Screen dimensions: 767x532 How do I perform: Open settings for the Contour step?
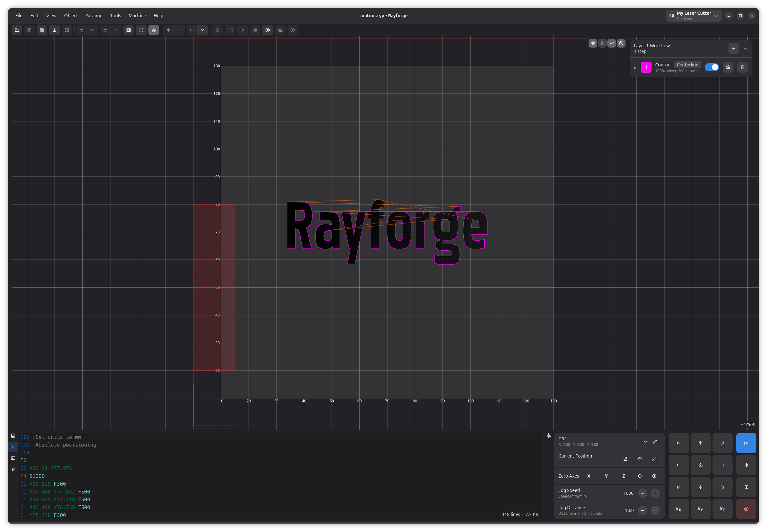(728, 67)
